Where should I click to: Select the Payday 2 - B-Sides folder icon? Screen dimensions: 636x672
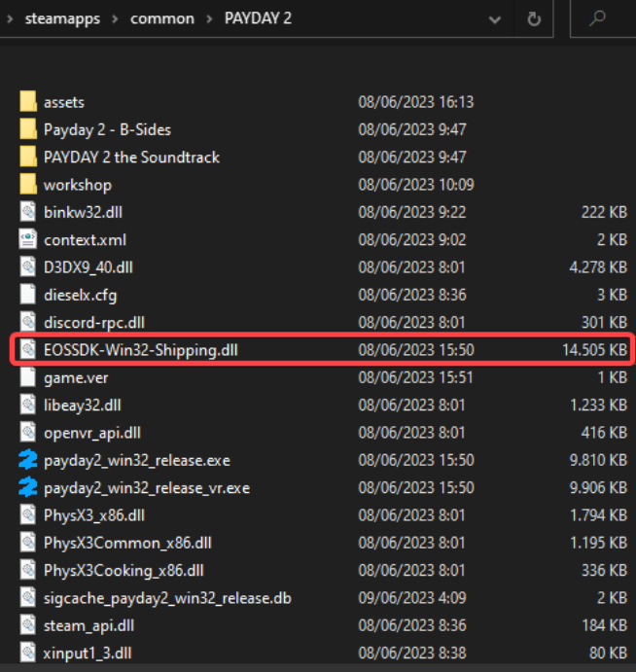28,129
